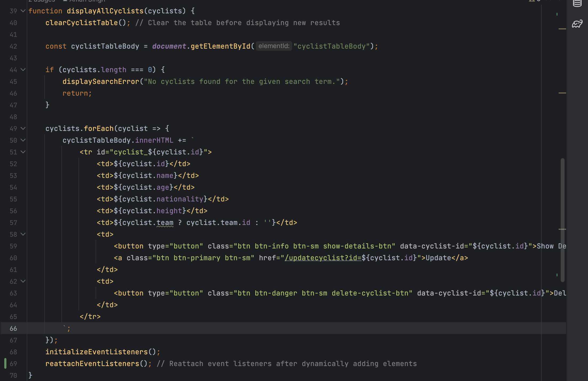Jump to the warning stripe mark beside line 58
Viewport: 588px width, 381px height.
pos(562,229)
